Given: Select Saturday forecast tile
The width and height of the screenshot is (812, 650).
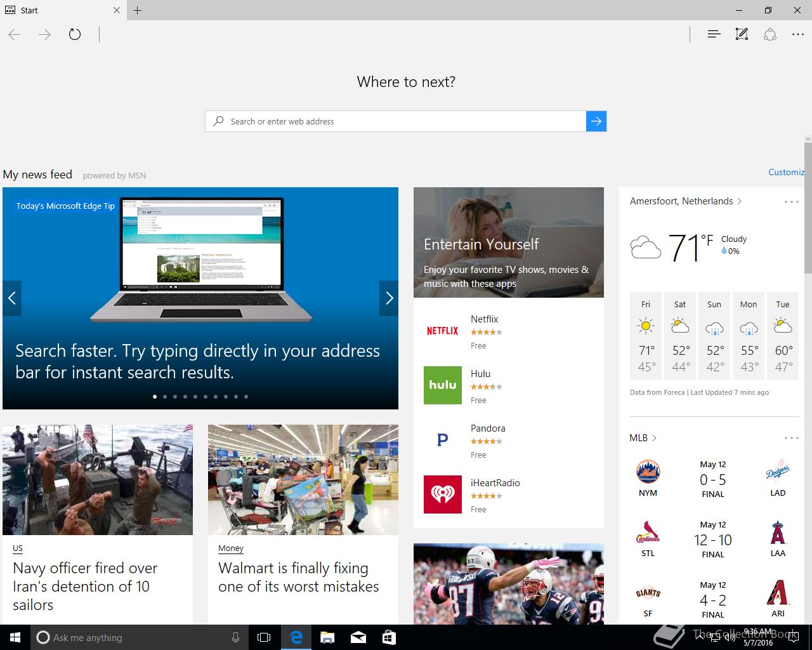Looking at the screenshot, I should [680, 336].
